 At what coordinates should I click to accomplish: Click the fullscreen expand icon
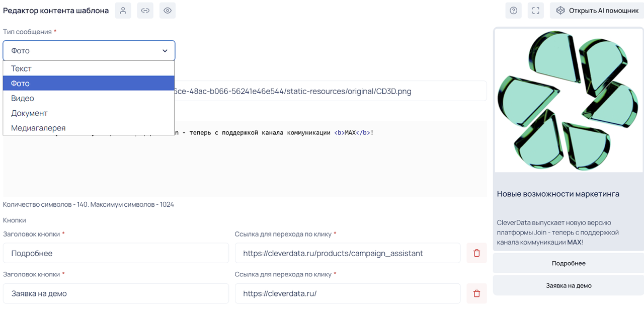535,11
